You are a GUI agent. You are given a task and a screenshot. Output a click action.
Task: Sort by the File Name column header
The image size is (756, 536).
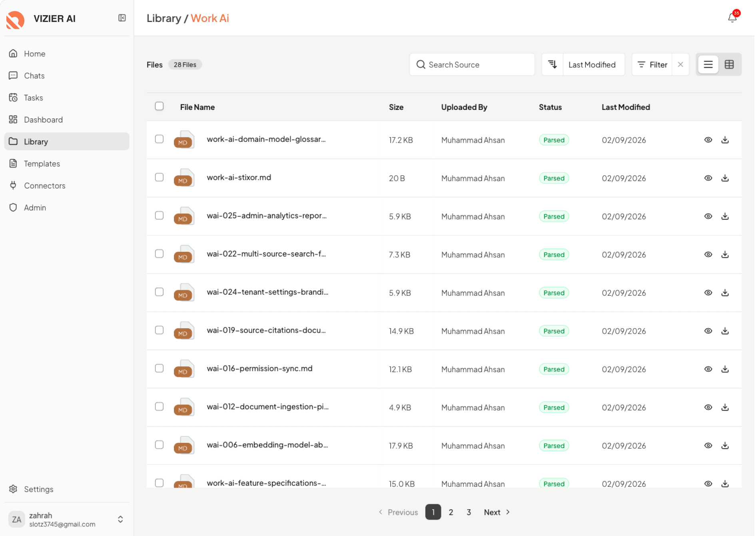pos(197,107)
